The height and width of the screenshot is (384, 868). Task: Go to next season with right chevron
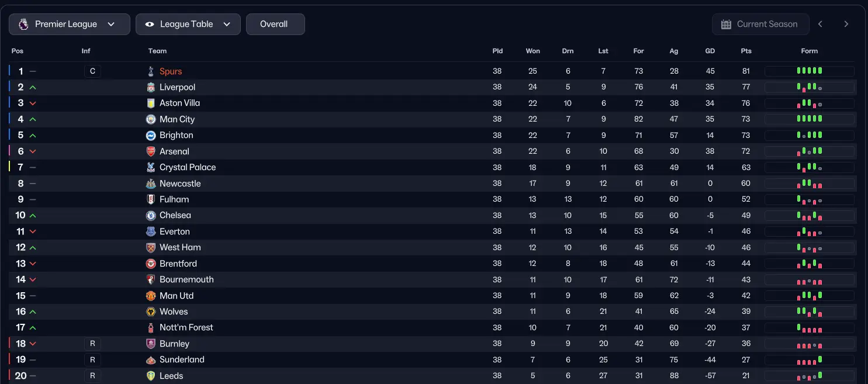[x=846, y=25]
